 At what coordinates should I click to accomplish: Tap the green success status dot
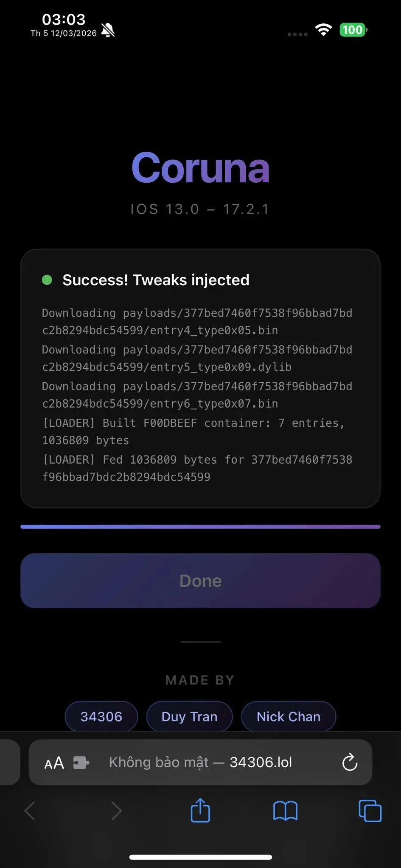point(47,280)
